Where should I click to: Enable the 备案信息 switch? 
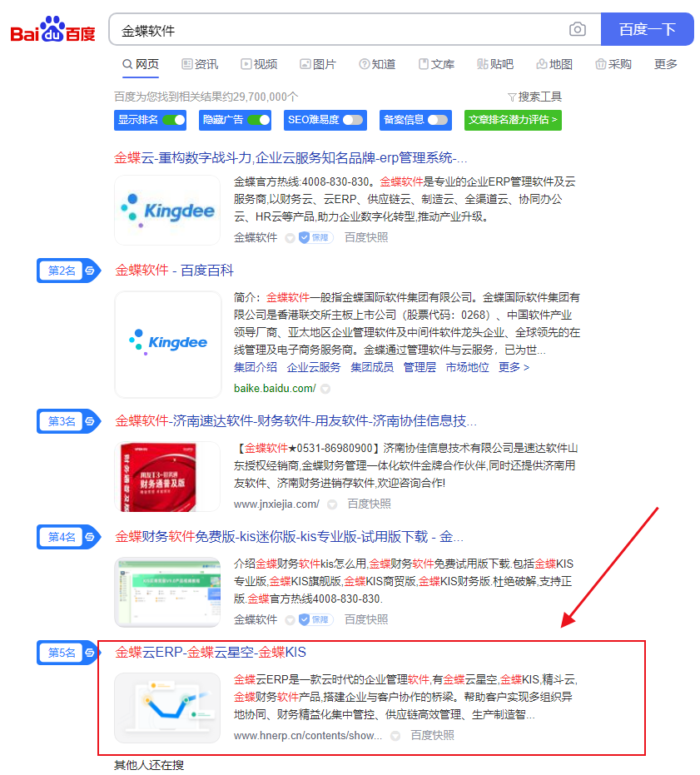[438, 120]
